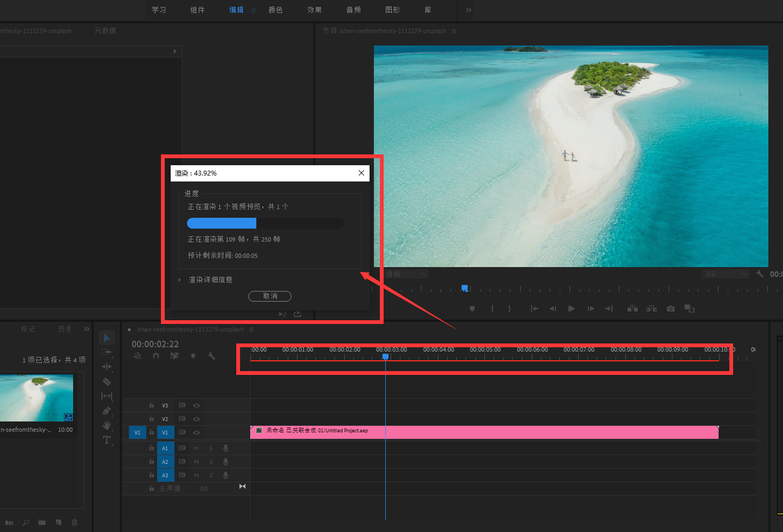The width and height of the screenshot is (783, 532).
Task: Open playback resolution 1/2 dropdown
Action: tap(726, 274)
